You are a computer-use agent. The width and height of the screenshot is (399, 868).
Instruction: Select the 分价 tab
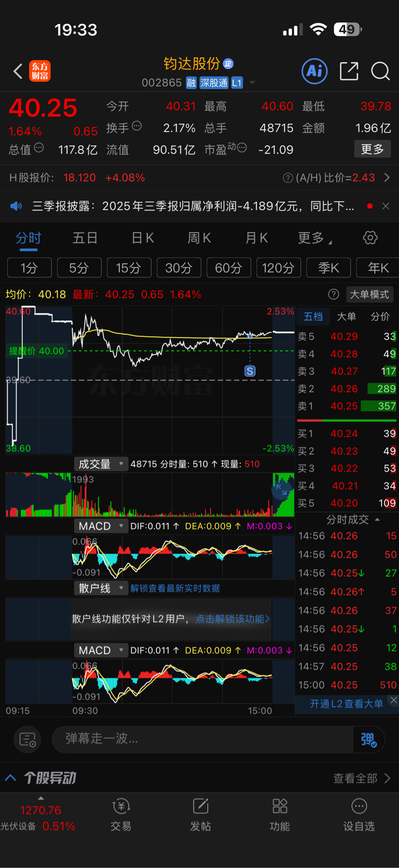coord(380,316)
